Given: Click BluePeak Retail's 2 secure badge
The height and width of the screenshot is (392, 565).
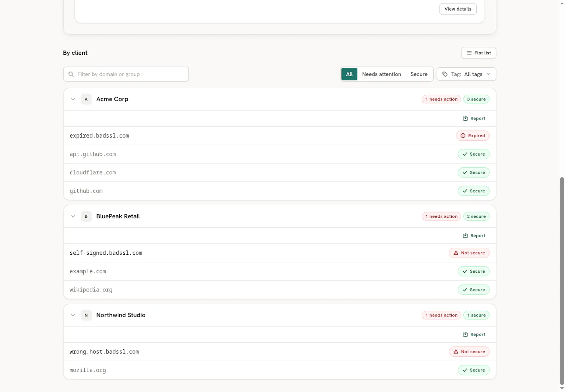Looking at the screenshot, I should [476, 216].
